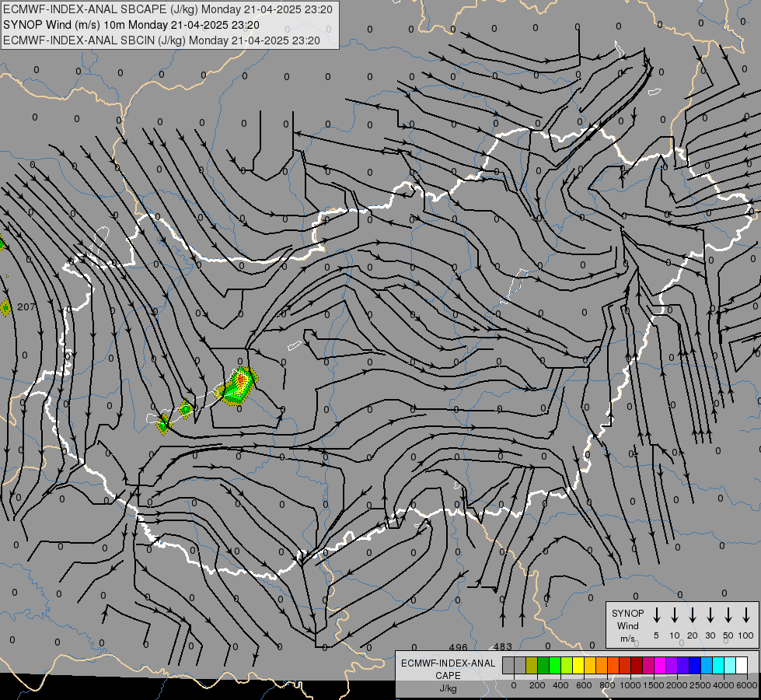Click the large orange-green CAPE blob on map

pos(239,387)
